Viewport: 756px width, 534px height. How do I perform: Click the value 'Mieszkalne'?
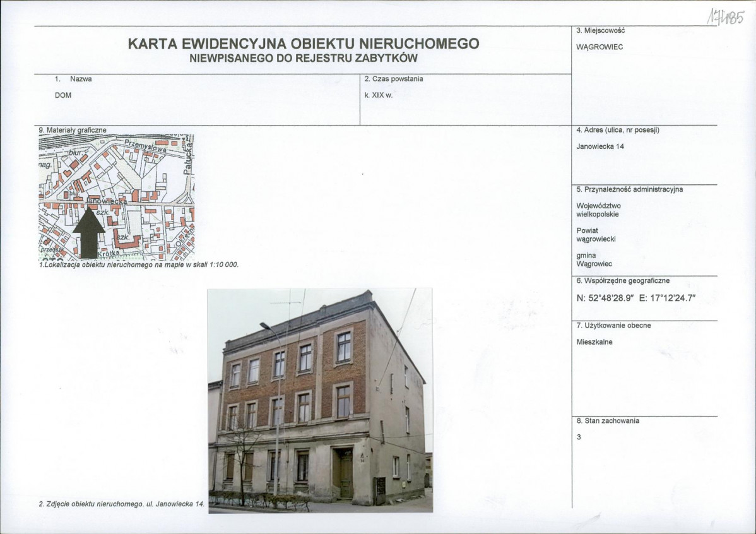click(x=594, y=341)
